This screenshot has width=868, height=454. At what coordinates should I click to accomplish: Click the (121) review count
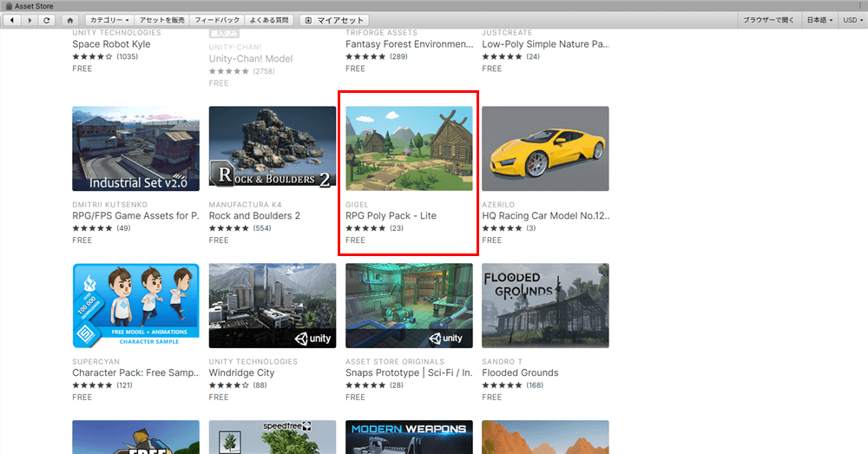pyautogui.click(x=124, y=385)
